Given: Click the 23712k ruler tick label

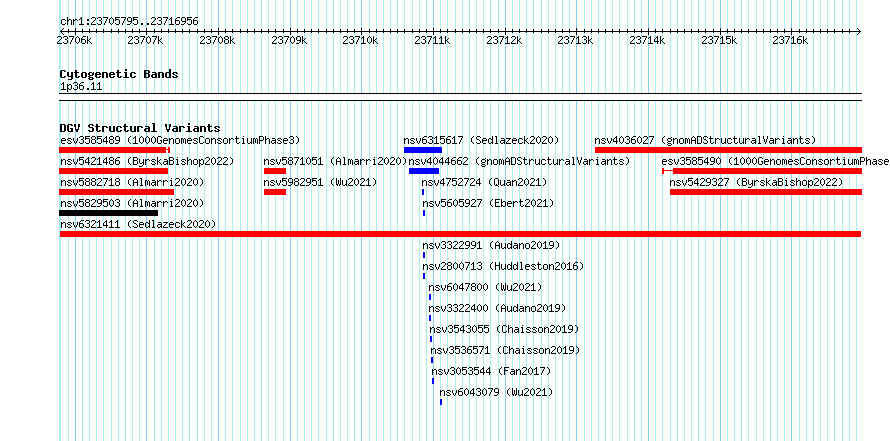Looking at the screenshot, I should [504, 40].
